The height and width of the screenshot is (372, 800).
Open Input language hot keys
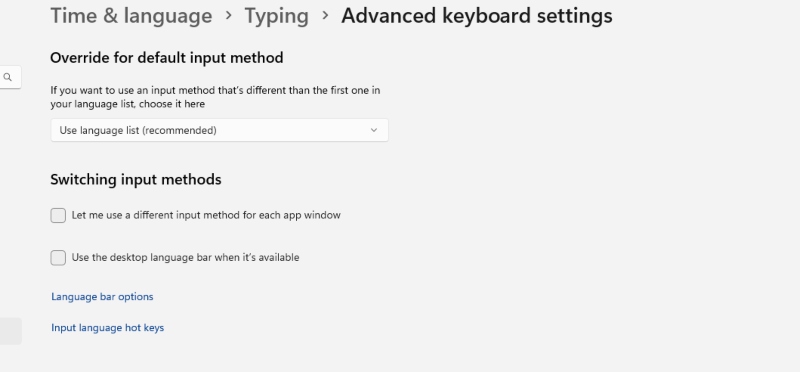point(108,328)
